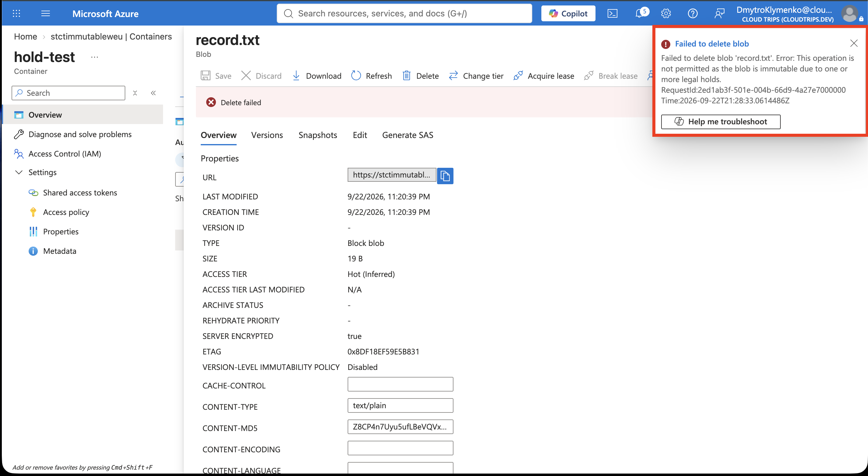
Task: Open the notifications bell
Action: coord(639,13)
